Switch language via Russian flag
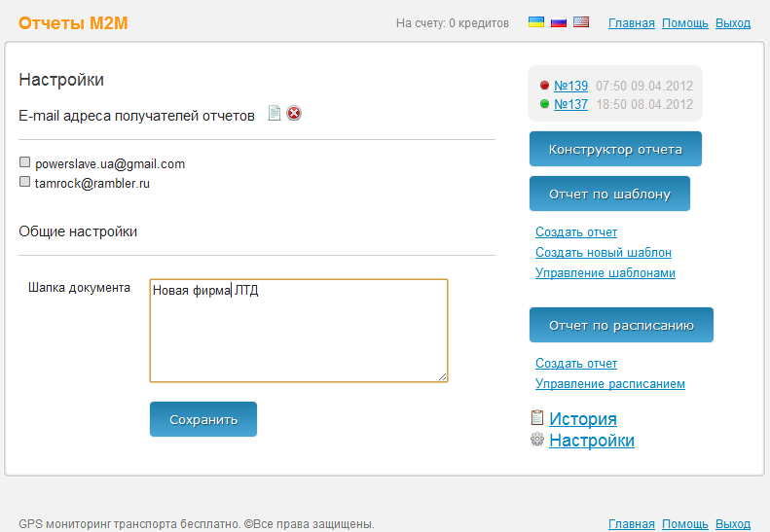This screenshot has width=770, height=532. pyautogui.click(x=559, y=21)
